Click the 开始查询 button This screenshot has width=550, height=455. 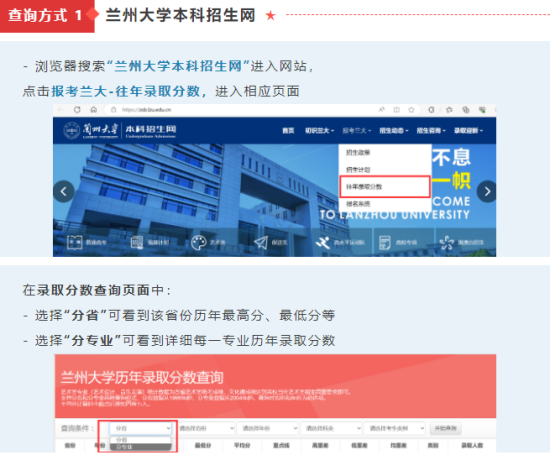(445, 428)
